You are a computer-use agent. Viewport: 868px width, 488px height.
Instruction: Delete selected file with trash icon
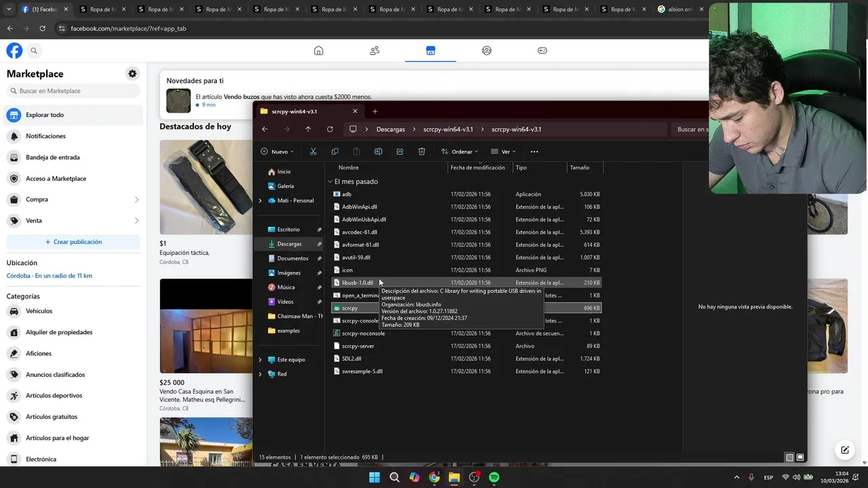coord(422,152)
